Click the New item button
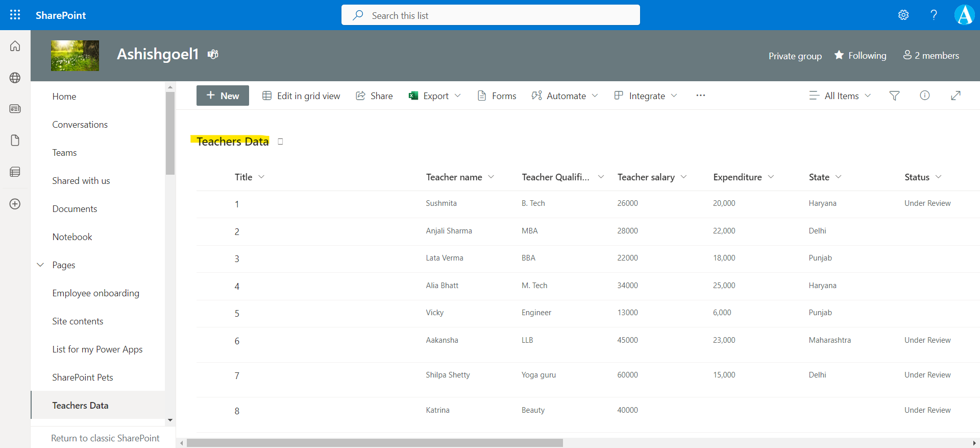980x448 pixels. (x=223, y=96)
